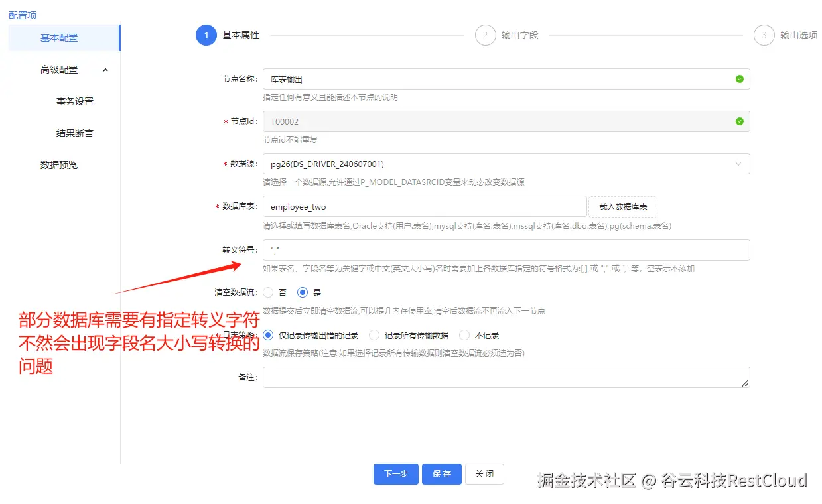Open 数据预览 in the sidebar
Image resolution: width=822 pixels, height=504 pixels.
pos(59,165)
